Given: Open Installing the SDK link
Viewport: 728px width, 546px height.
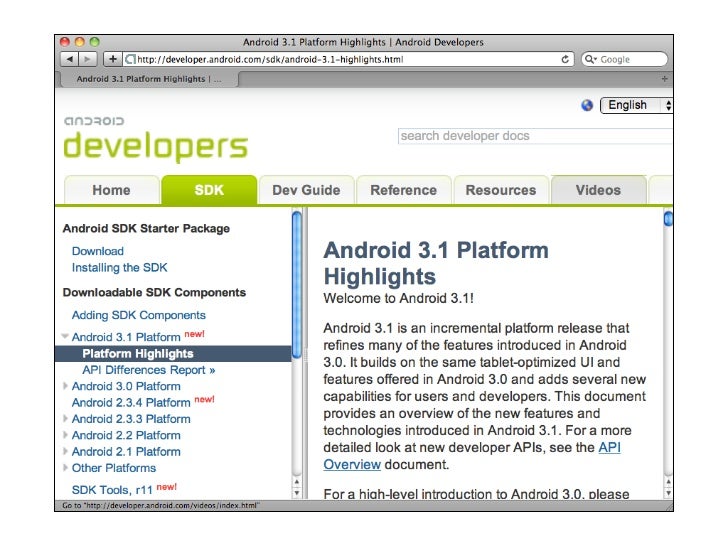Looking at the screenshot, I should [119, 267].
